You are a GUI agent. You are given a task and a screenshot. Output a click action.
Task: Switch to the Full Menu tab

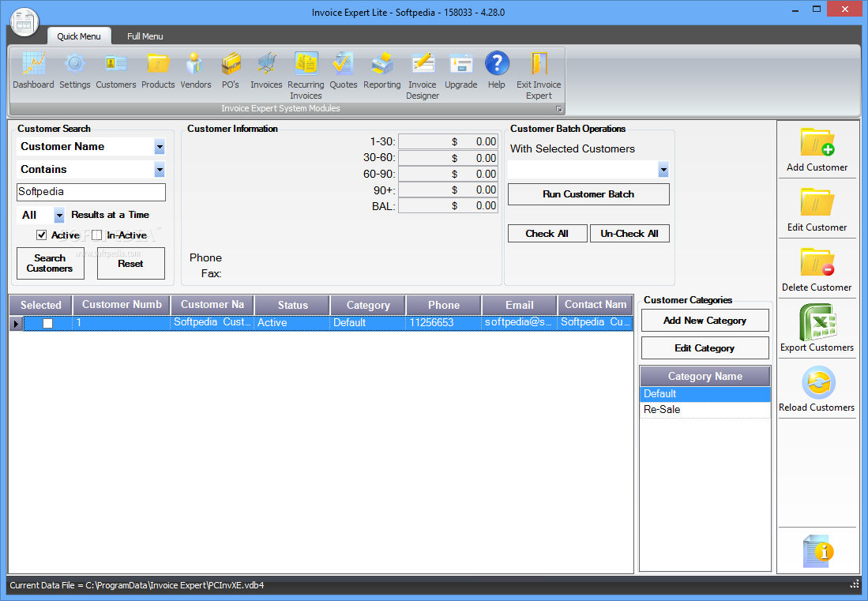click(145, 36)
